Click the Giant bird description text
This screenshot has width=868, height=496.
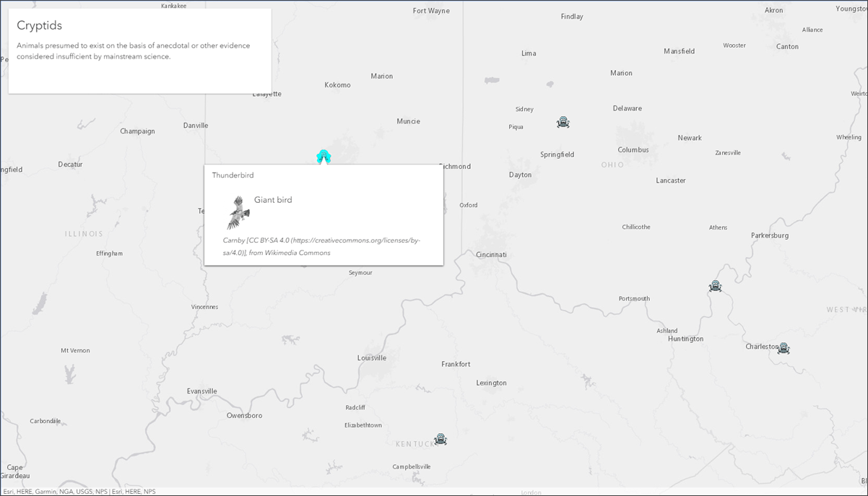point(273,200)
